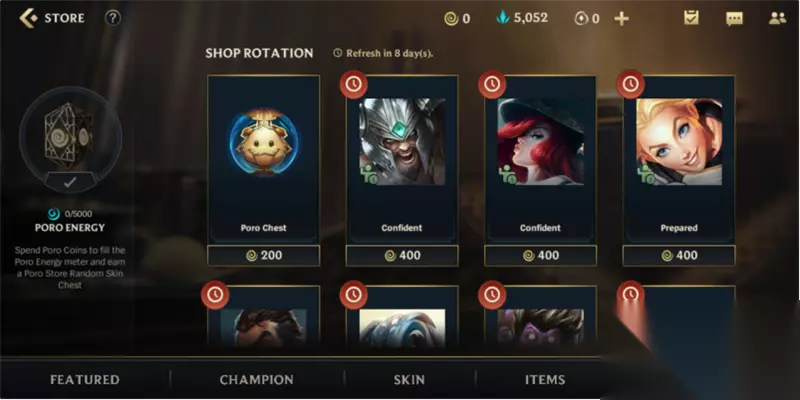Tap the blue motes currency 5,052
Screen dimensions: 800x400
[522, 18]
